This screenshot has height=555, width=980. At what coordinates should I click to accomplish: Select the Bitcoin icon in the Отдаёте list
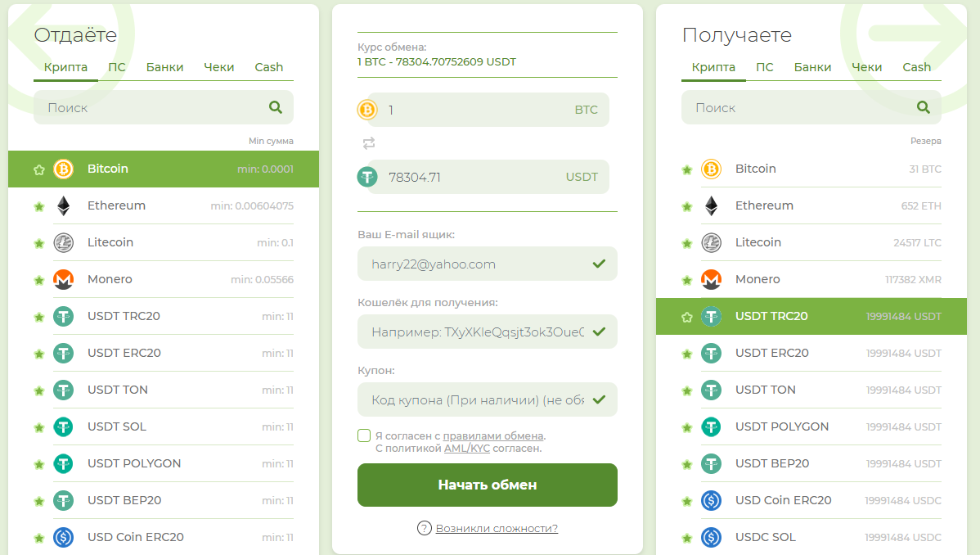[x=63, y=169]
